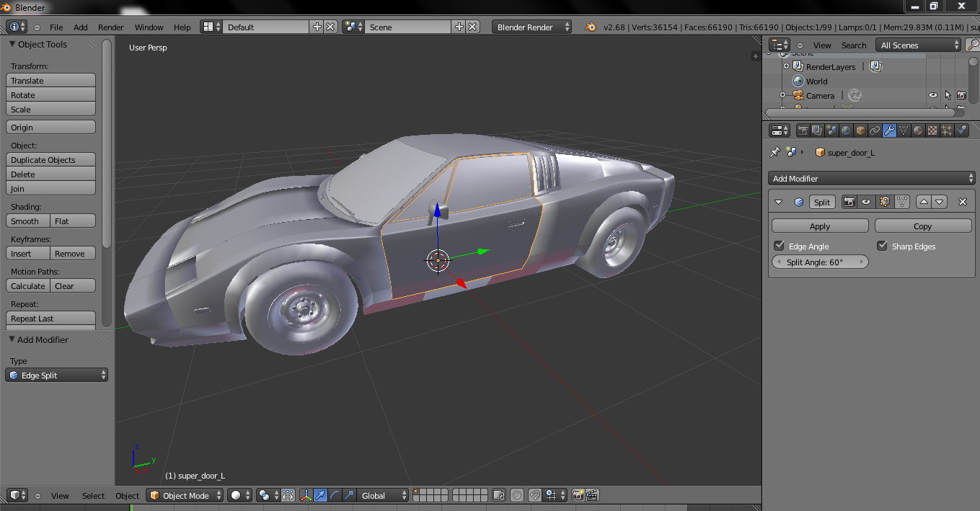
Task: Open the Blender Render engine dropdown
Action: click(x=532, y=27)
